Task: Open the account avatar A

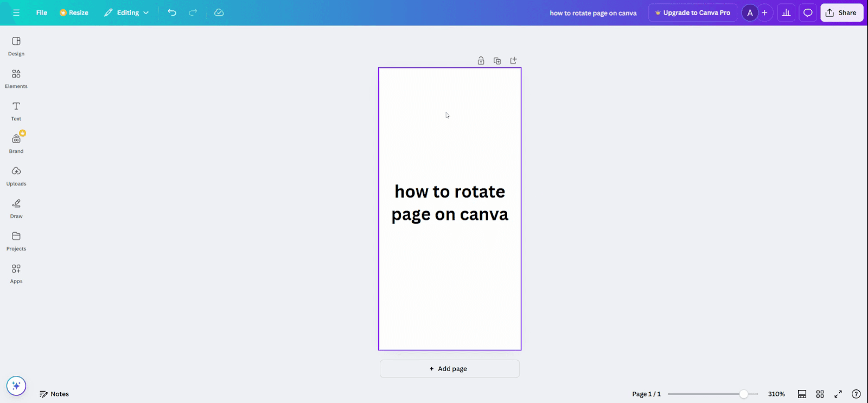Action: [x=750, y=12]
